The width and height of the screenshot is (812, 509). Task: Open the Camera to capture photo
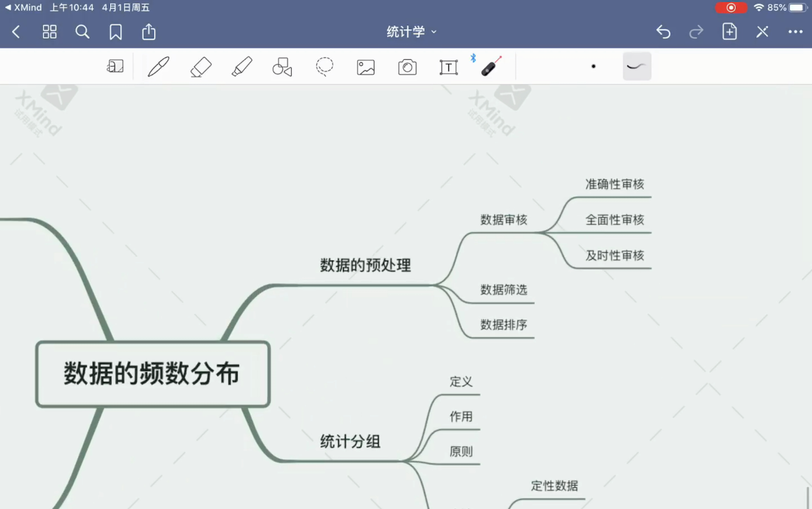coord(407,66)
